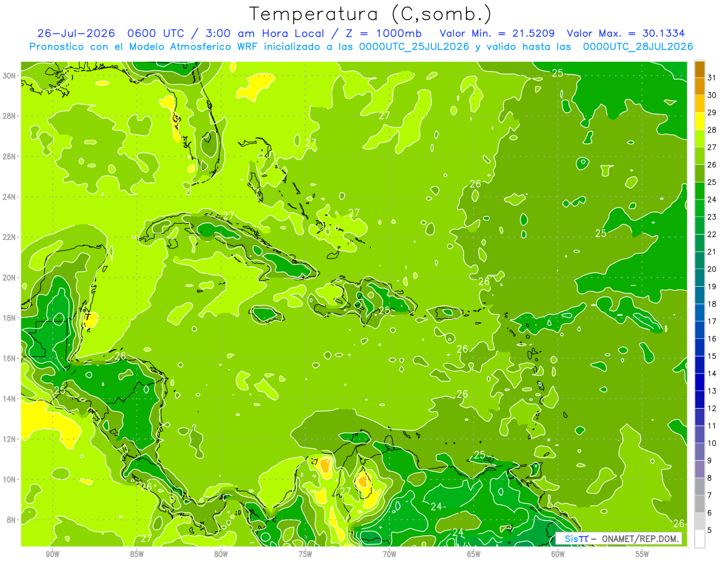Click the '65W' longitude label
728x562 pixels.
point(474,554)
